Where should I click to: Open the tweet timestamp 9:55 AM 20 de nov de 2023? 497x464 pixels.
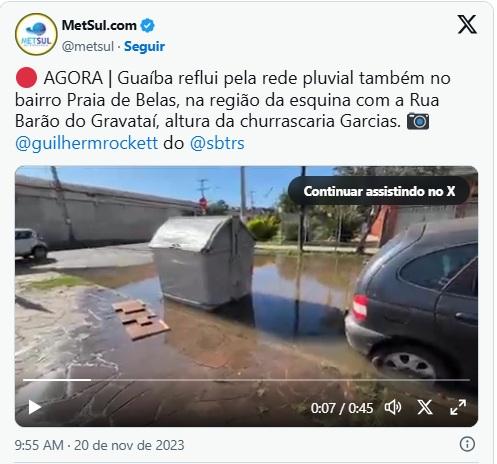(x=99, y=445)
